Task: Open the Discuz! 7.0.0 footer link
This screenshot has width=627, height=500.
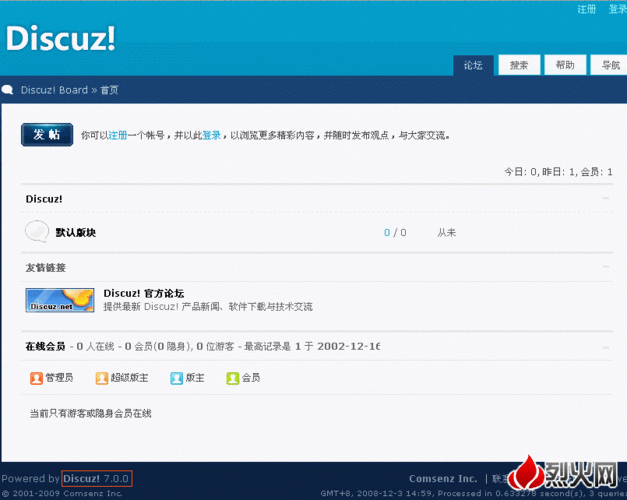Action: tap(96, 478)
